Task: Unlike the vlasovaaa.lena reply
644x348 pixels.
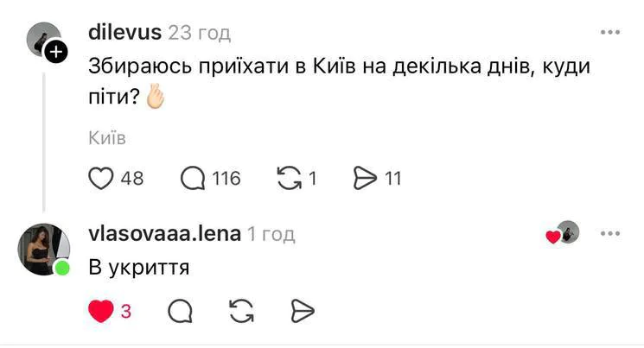Action: pyautogui.click(x=101, y=312)
